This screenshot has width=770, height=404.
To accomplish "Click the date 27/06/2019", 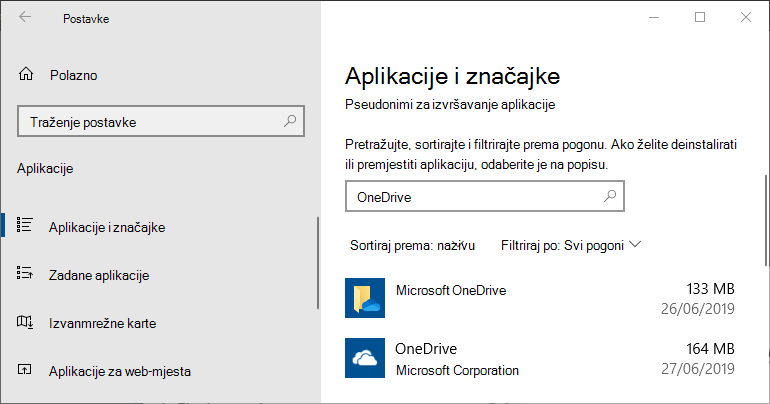I will [697, 369].
